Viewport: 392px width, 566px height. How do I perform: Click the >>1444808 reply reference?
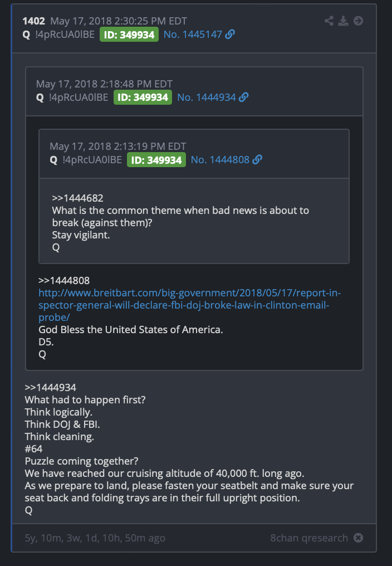64,280
